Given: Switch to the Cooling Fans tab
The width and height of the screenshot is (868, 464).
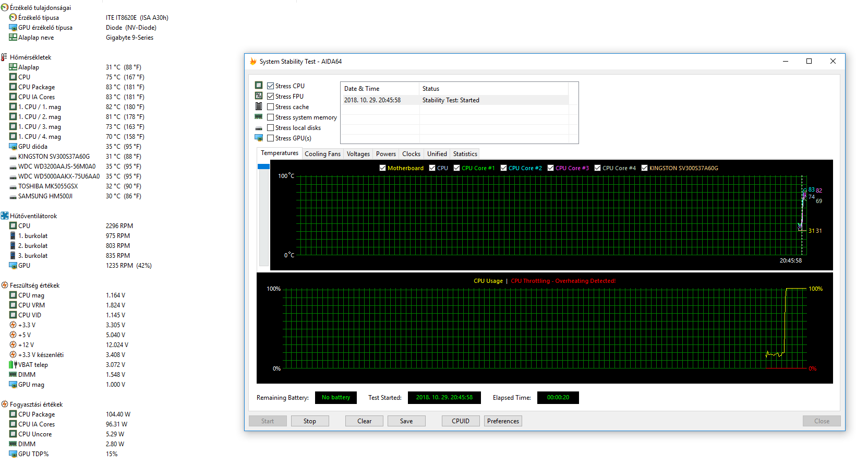Looking at the screenshot, I should 322,154.
